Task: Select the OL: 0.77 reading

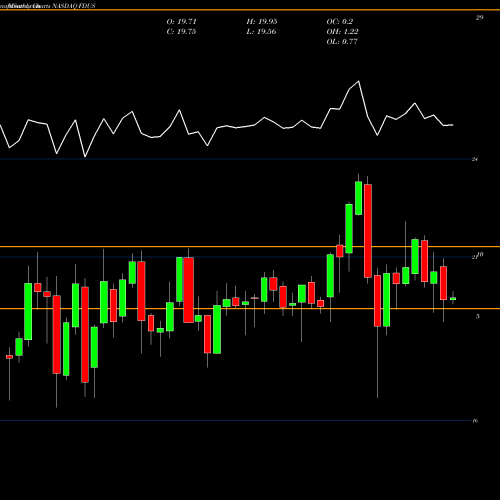Action: pyautogui.click(x=342, y=42)
